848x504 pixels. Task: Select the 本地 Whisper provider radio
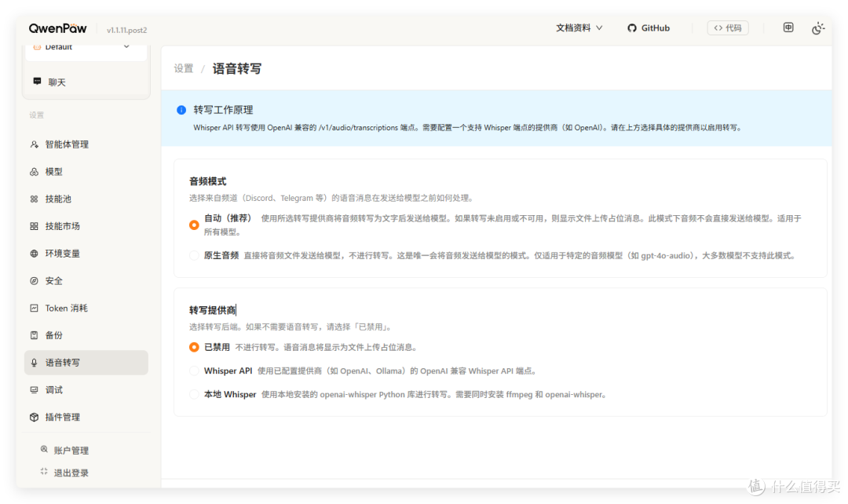tap(194, 394)
